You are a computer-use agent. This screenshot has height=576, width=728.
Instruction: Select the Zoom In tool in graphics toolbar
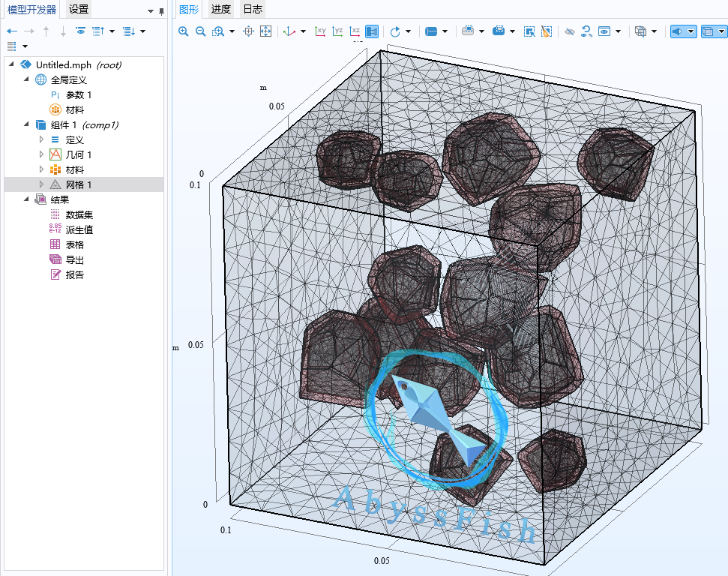(183, 31)
